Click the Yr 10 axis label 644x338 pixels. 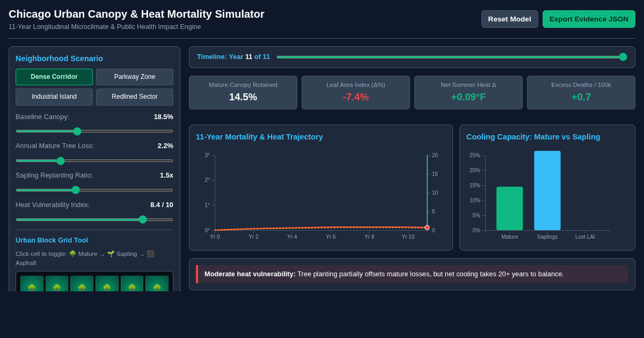tap(408, 237)
